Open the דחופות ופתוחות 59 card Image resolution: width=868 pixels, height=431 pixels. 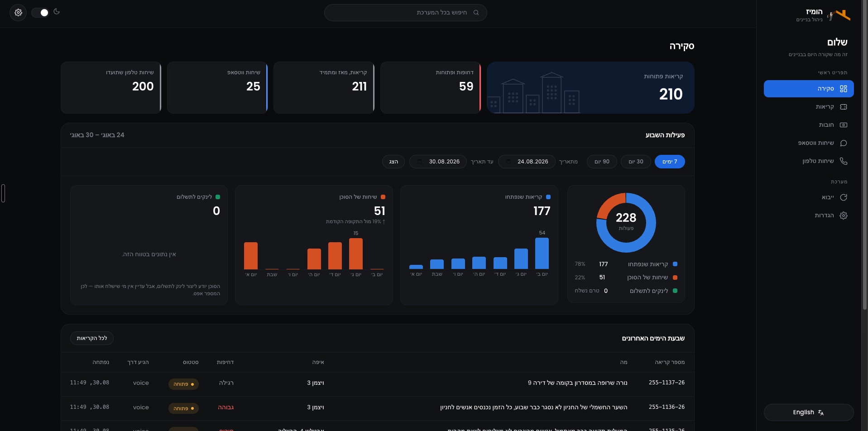[x=431, y=87]
